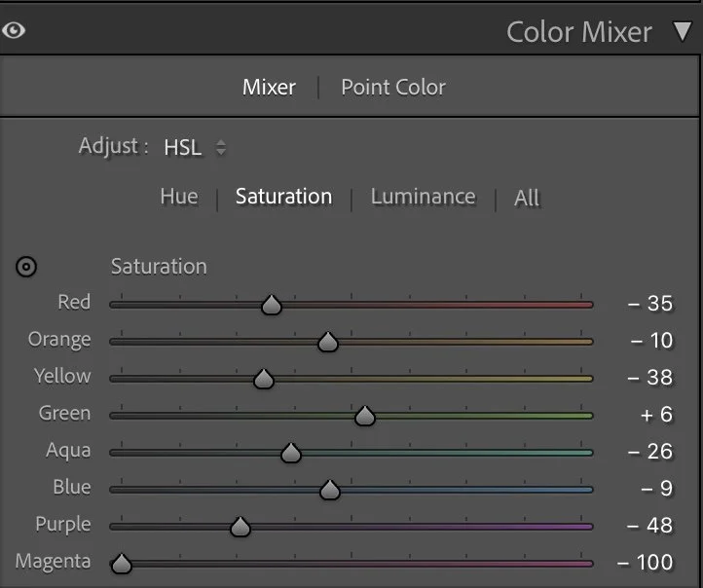Image resolution: width=703 pixels, height=588 pixels.
Task: Click the Blue saturation slider handle
Action: point(330,490)
